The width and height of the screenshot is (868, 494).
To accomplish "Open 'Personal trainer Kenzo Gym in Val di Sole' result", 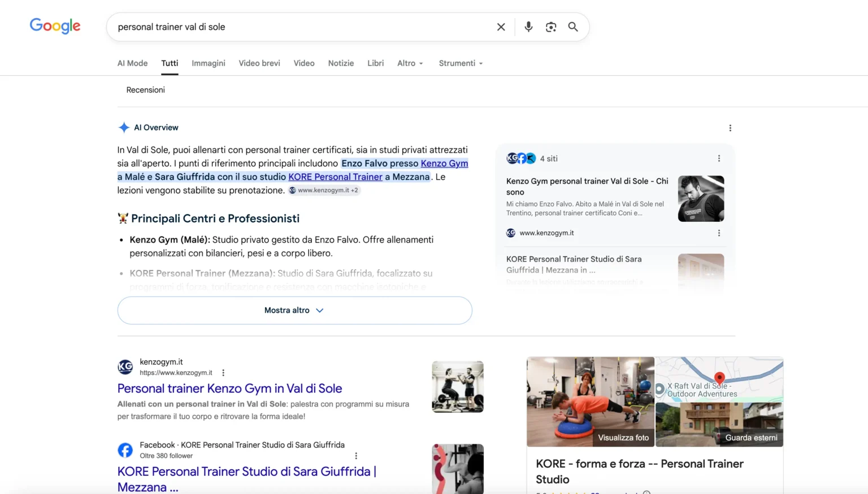I will click(x=229, y=388).
